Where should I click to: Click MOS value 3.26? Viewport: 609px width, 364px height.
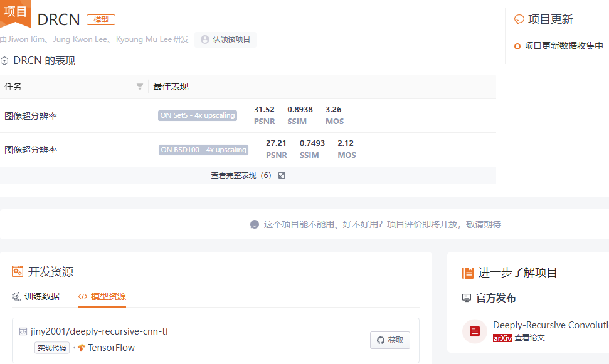coord(333,110)
